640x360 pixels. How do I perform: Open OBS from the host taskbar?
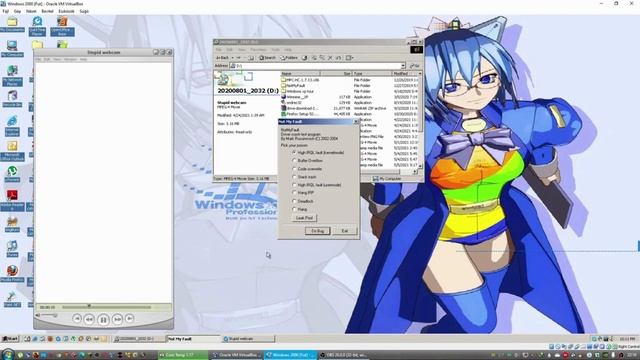[x=343, y=355]
